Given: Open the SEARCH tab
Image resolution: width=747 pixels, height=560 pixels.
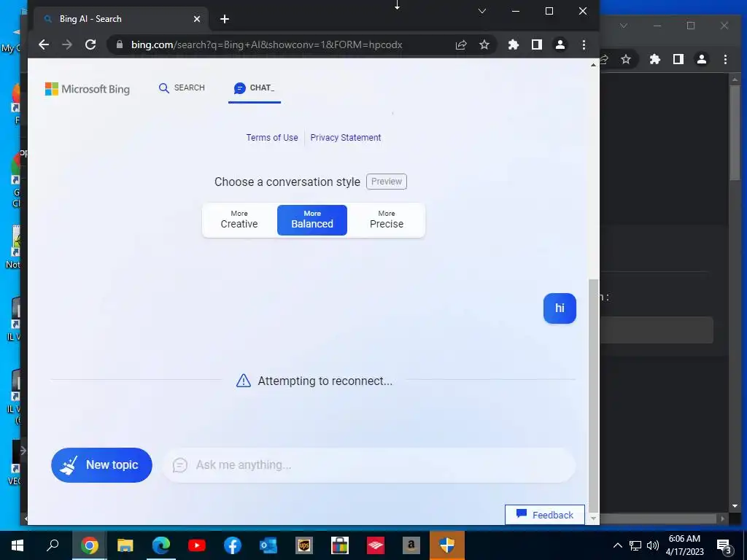Looking at the screenshot, I should click(182, 88).
